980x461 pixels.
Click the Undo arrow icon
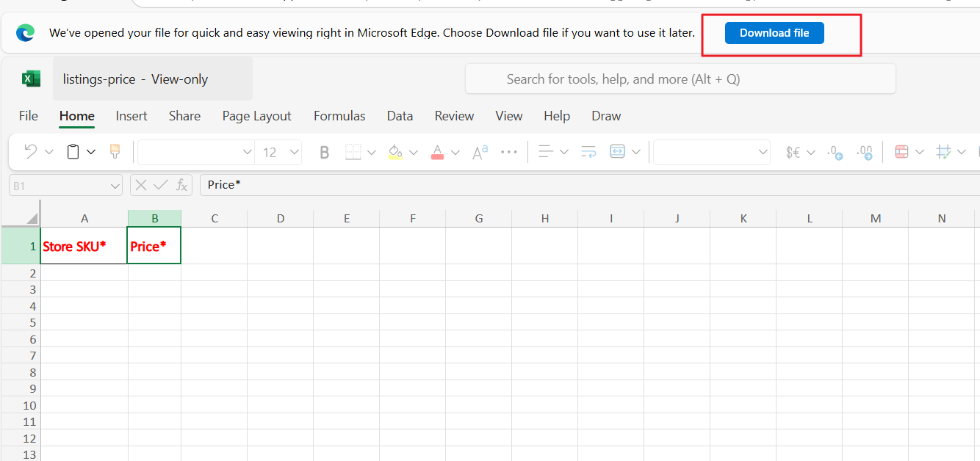pos(31,152)
